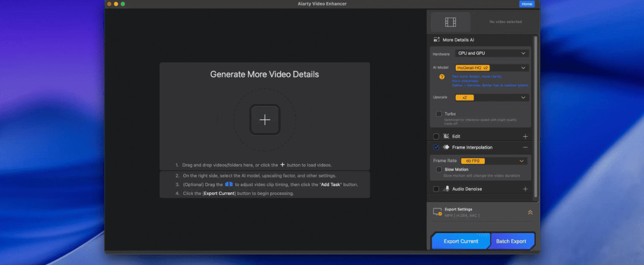
Task: Expand the Edit section with plus
Action: click(525, 136)
